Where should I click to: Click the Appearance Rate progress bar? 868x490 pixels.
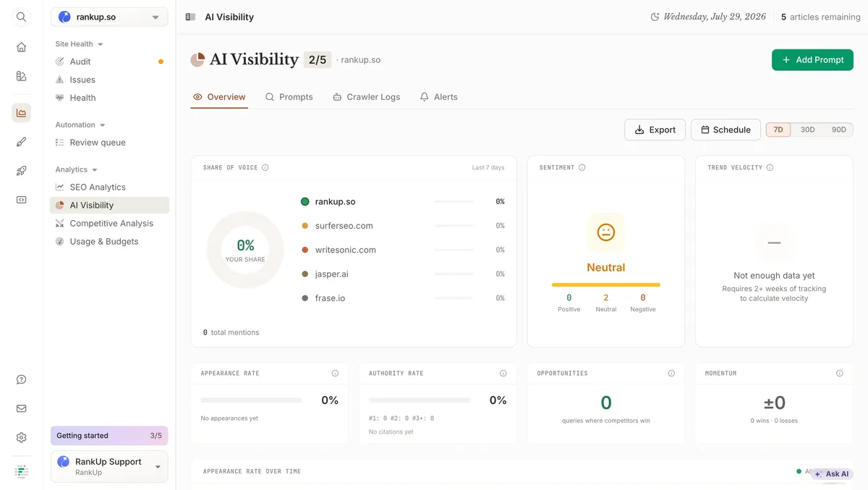[x=251, y=400]
